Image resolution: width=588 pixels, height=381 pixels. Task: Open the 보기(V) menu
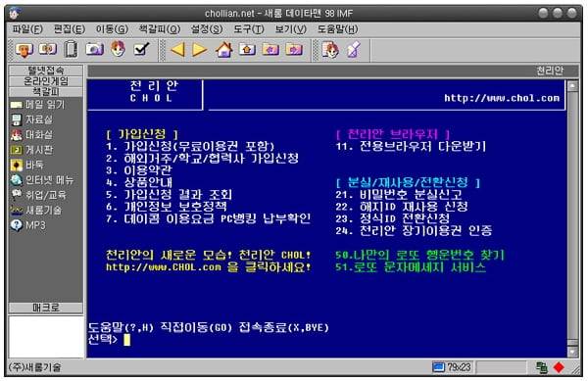pyautogui.click(x=291, y=28)
